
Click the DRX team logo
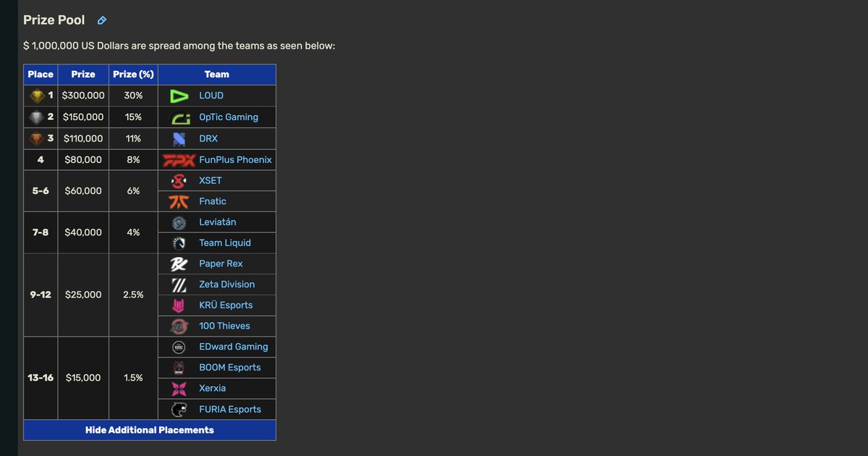coord(179,138)
